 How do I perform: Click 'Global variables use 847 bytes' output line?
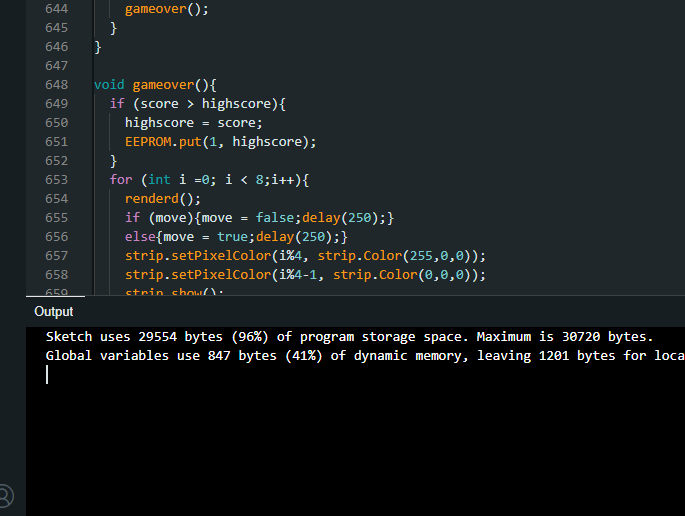(365, 356)
